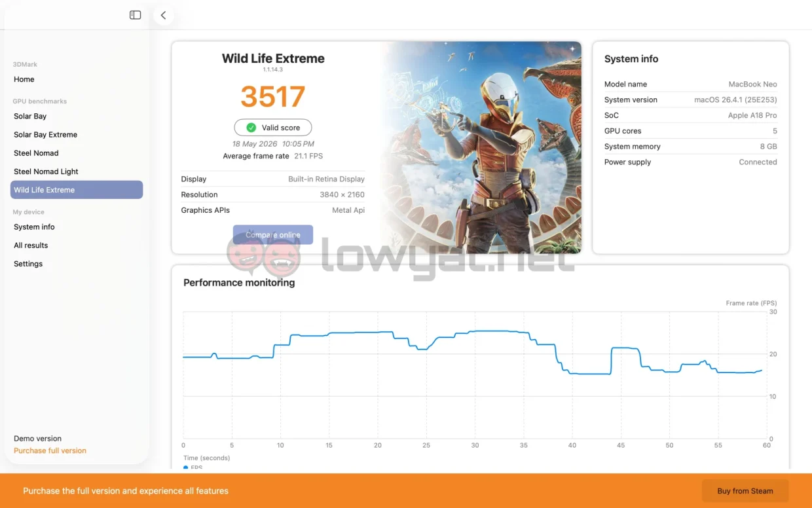
Task: Click the Frame rate (FPS) axis label
Action: pos(751,303)
